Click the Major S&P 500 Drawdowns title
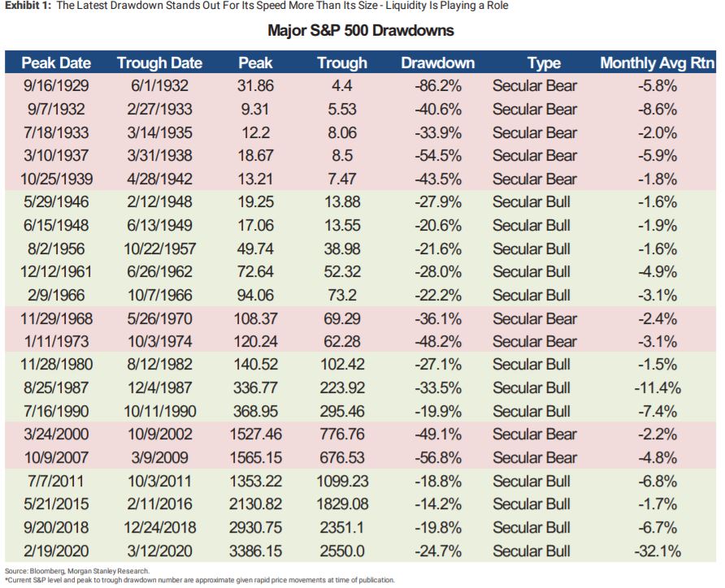 coord(360,32)
